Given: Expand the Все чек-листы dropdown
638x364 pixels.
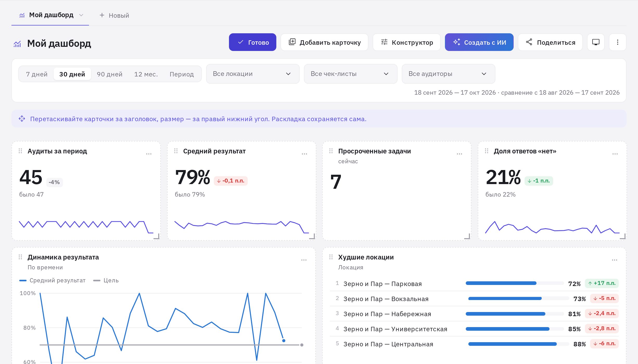Looking at the screenshot, I should [x=350, y=74].
